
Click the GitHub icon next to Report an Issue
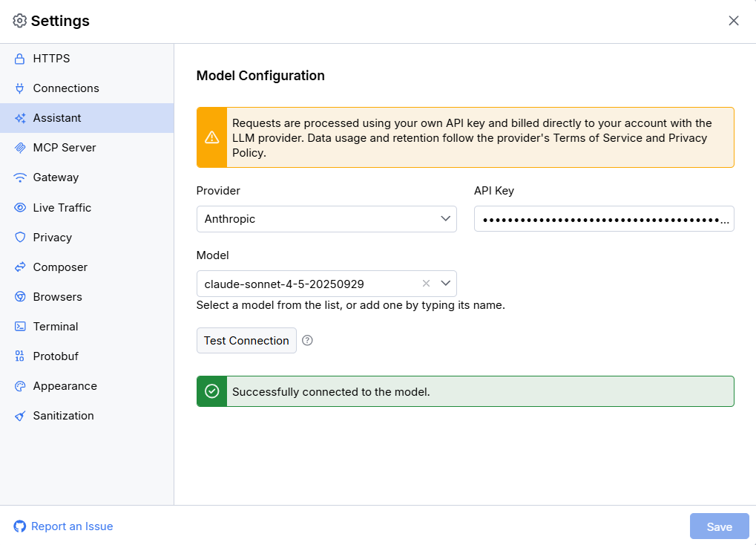(x=21, y=526)
